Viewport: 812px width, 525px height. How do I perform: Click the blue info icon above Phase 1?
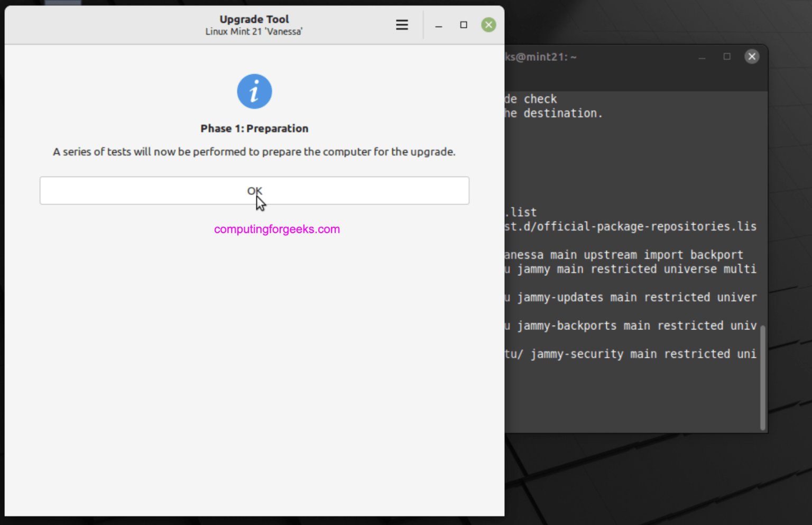pos(254,91)
